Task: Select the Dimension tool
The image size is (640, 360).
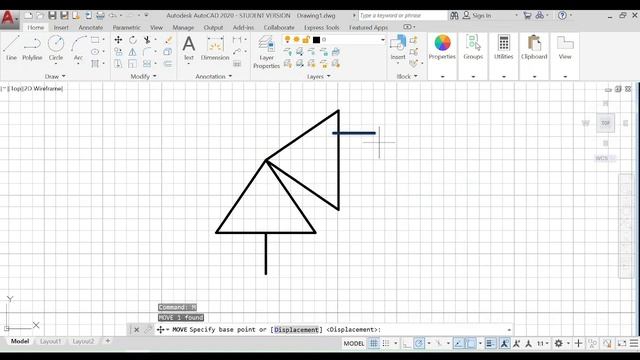Action: tap(215, 48)
